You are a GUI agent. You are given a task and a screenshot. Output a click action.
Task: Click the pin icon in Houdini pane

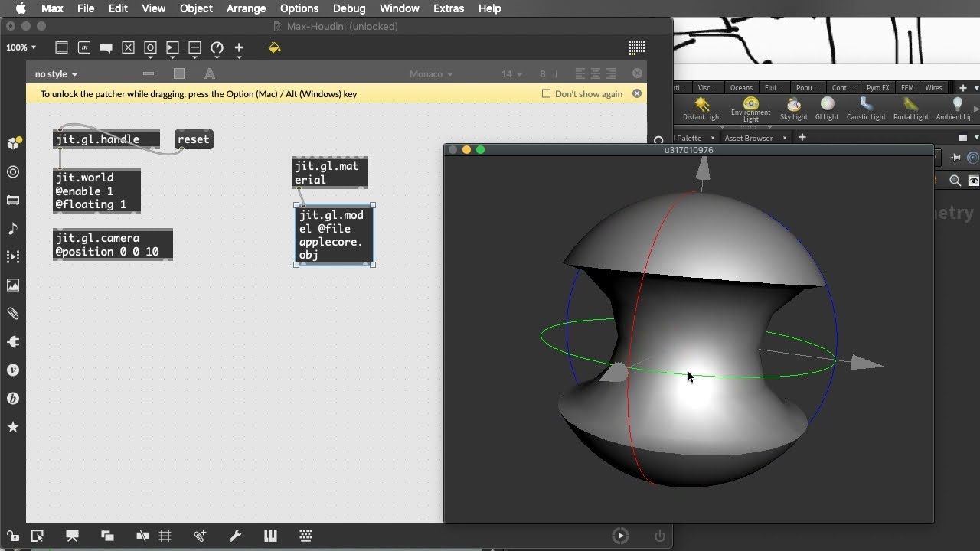pyautogui.click(x=955, y=158)
